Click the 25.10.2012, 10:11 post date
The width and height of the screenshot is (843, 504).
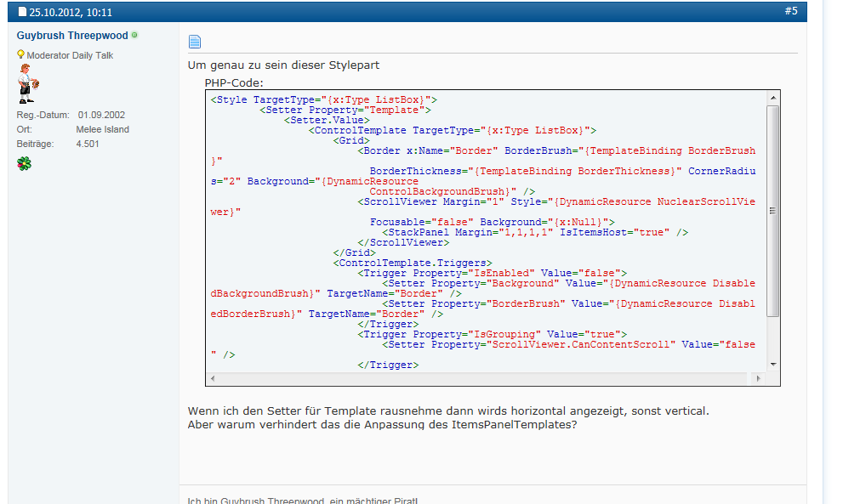click(71, 12)
